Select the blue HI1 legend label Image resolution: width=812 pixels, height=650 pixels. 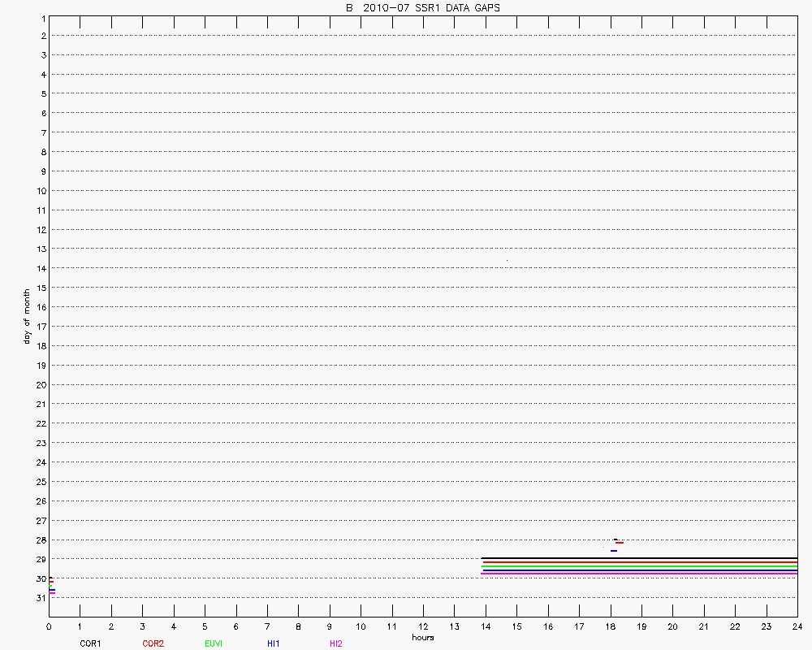274,643
